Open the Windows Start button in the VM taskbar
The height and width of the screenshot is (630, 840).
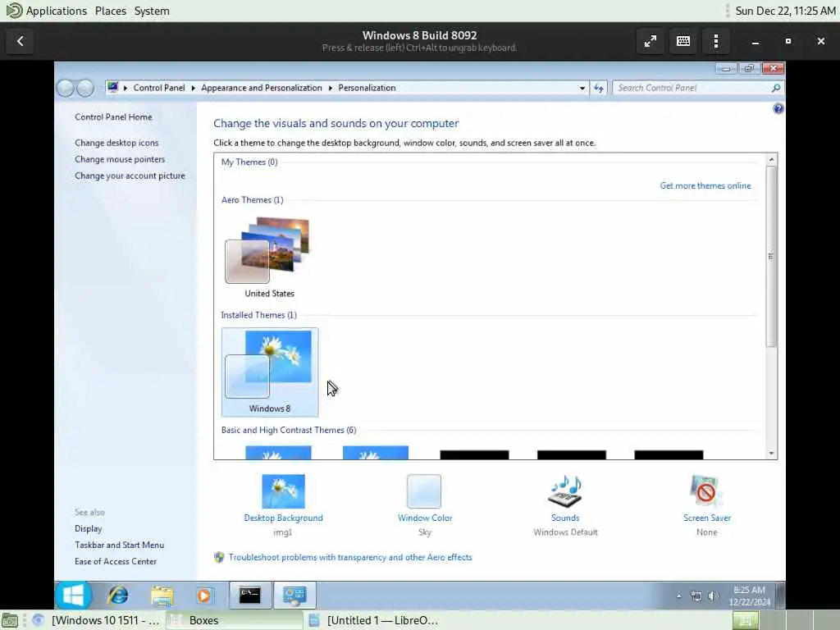73,596
